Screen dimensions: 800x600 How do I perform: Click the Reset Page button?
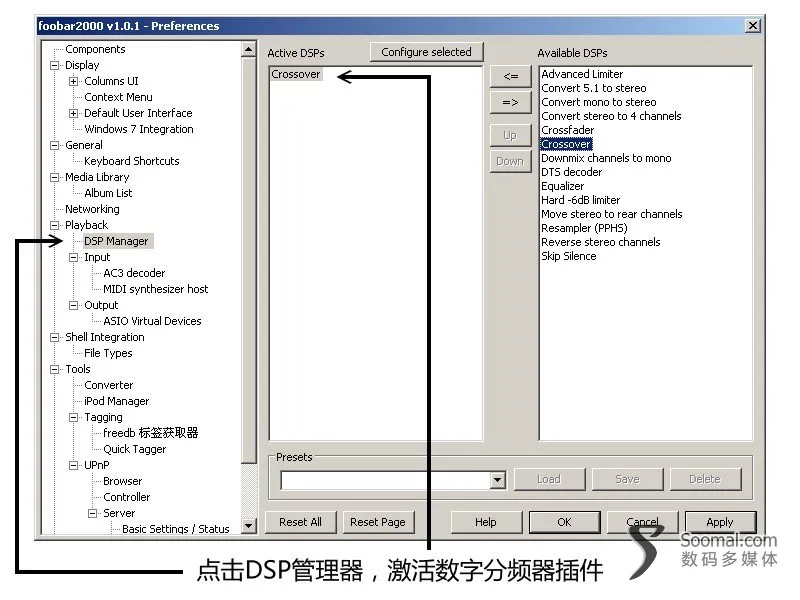pos(378,522)
